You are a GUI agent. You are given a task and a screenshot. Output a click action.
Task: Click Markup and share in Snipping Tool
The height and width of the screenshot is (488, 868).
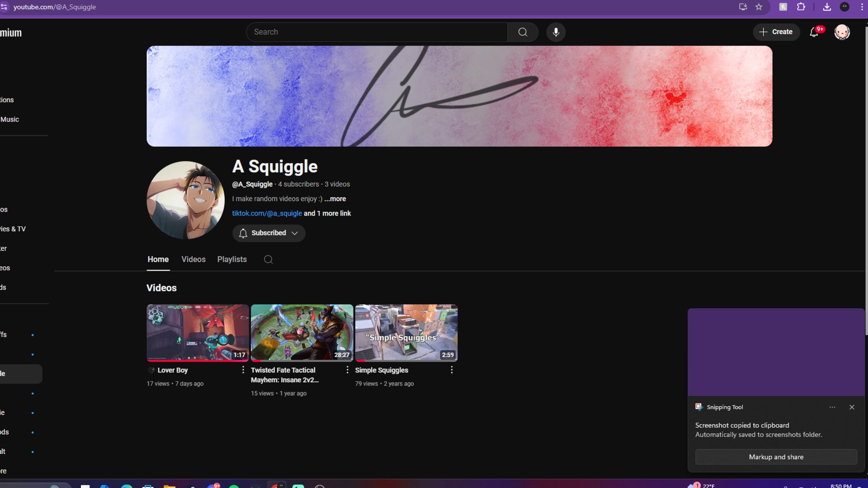click(x=776, y=457)
